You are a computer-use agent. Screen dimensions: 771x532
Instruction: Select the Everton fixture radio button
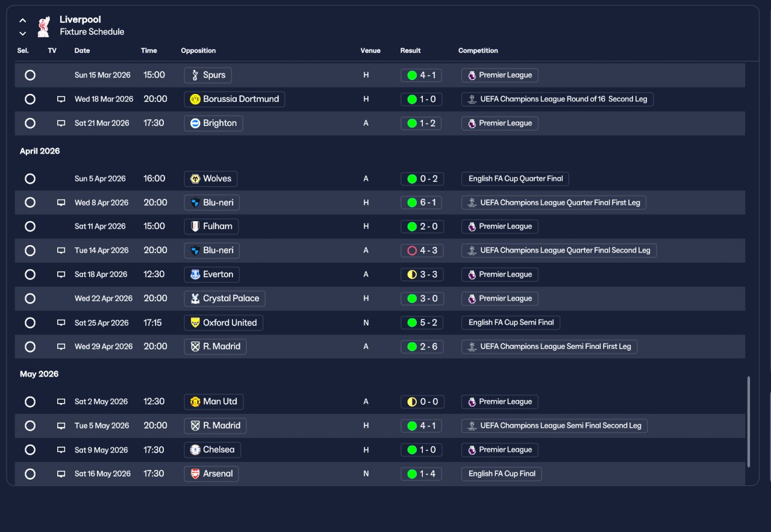tap(30, 275)
